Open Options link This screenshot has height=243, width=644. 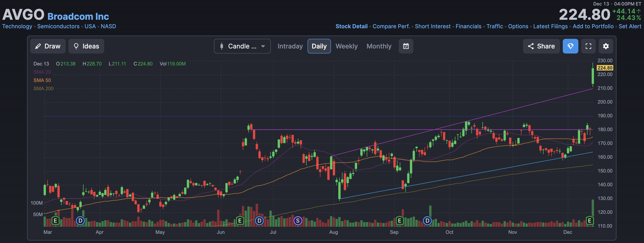click(x=518, y=26)
